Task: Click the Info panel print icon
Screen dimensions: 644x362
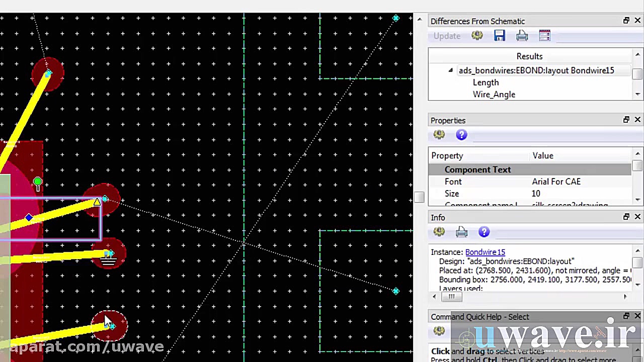Action: [x=461, y=232]
